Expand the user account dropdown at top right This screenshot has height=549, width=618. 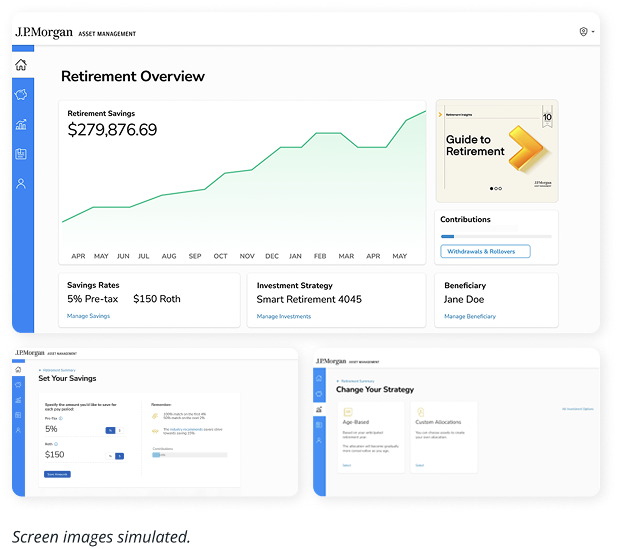(x=587, y=32)
